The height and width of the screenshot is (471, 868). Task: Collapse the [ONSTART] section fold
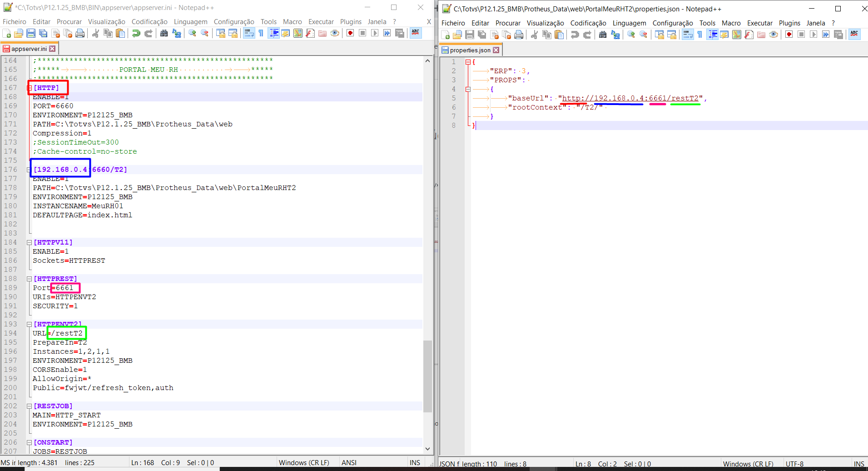[x=29, y=442]
